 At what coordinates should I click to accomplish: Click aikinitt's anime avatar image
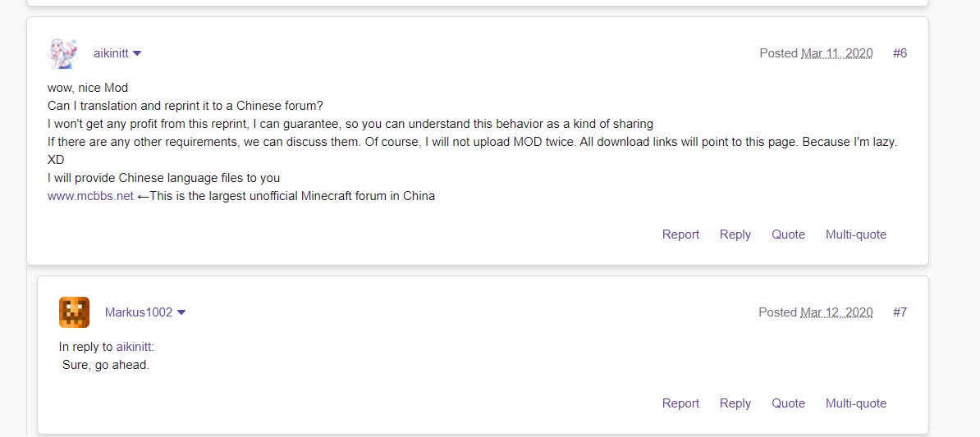click(x=63, y=53)
